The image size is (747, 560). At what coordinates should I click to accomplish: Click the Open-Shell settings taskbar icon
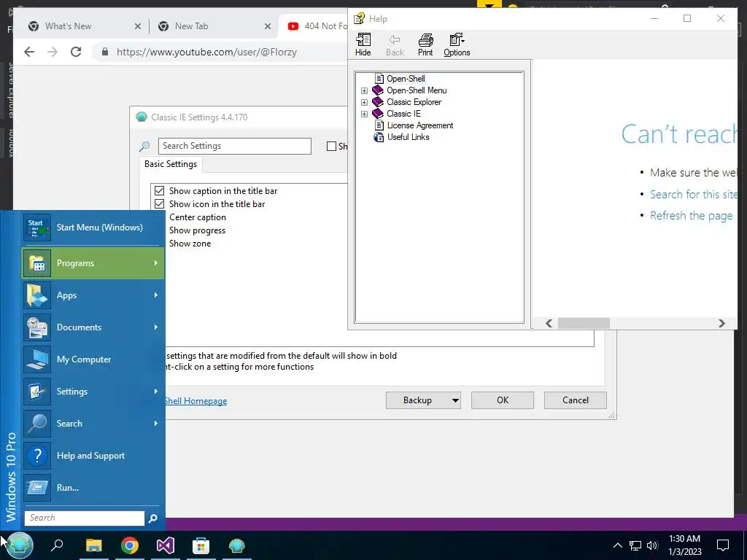[237, 545]
